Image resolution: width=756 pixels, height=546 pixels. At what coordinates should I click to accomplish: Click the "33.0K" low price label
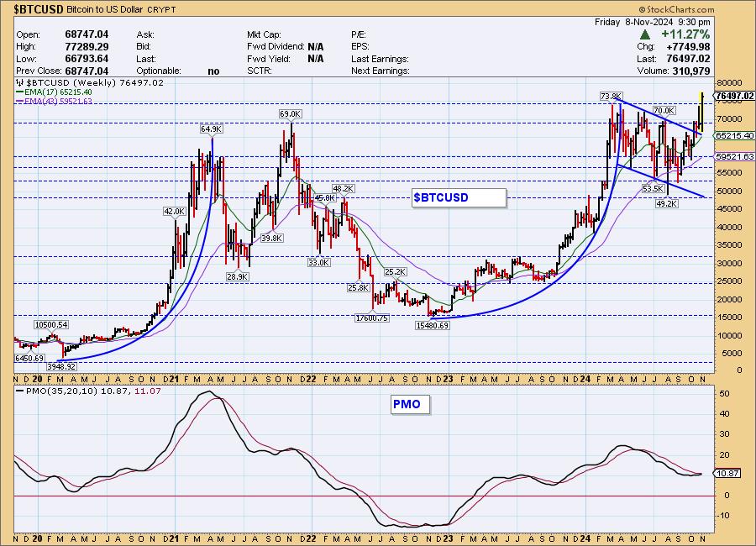coord(318,262)
